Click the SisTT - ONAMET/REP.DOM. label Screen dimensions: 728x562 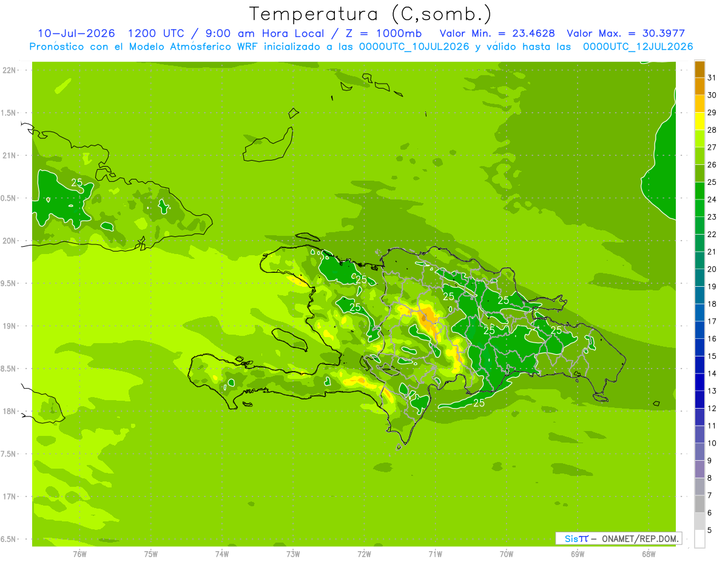coord(618,538)
